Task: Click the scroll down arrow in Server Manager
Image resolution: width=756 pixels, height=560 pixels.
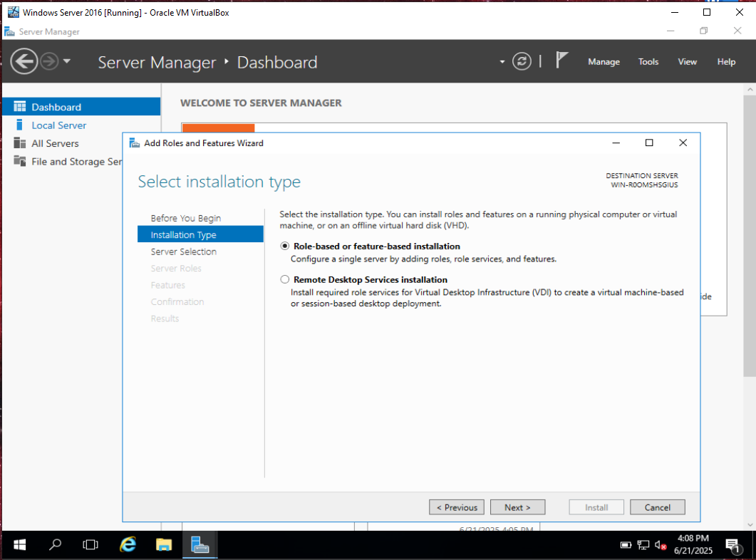Action: point(750,525)
